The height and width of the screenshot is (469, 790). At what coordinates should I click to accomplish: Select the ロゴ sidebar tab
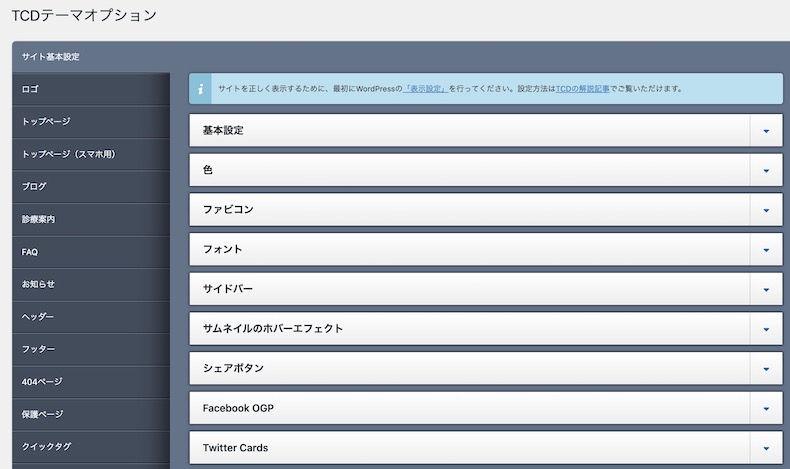point(91,89)
